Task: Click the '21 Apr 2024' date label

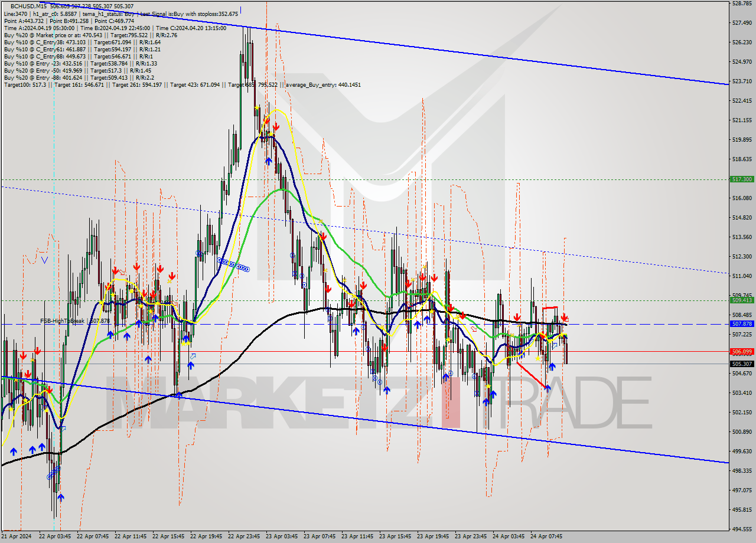Action: [x=17, y=537]
